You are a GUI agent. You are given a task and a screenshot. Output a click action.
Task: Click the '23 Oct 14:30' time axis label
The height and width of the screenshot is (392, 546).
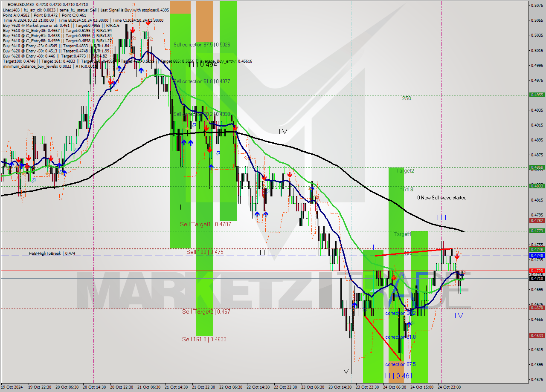[340, 387]
